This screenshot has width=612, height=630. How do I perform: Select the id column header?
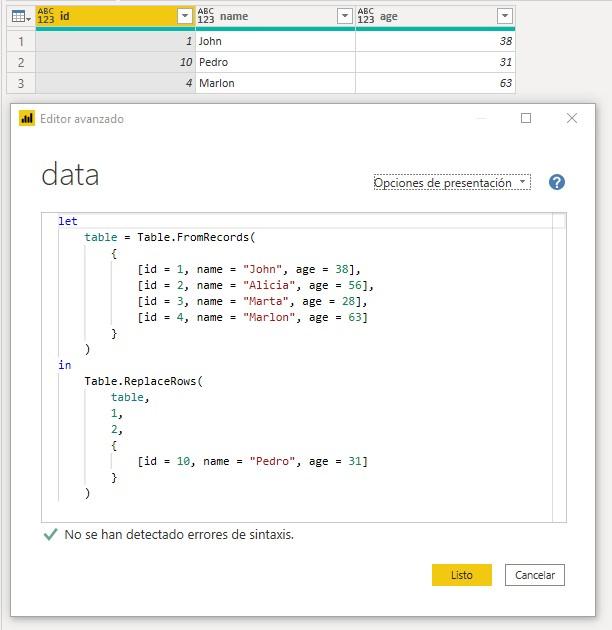[115, 16]
